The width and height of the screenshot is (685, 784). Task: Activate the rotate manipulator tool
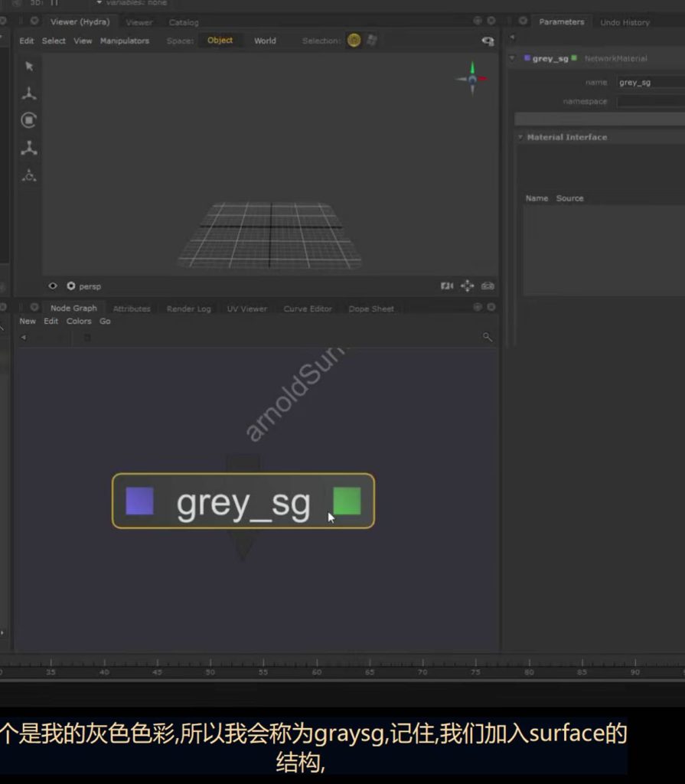click(29, 120)
